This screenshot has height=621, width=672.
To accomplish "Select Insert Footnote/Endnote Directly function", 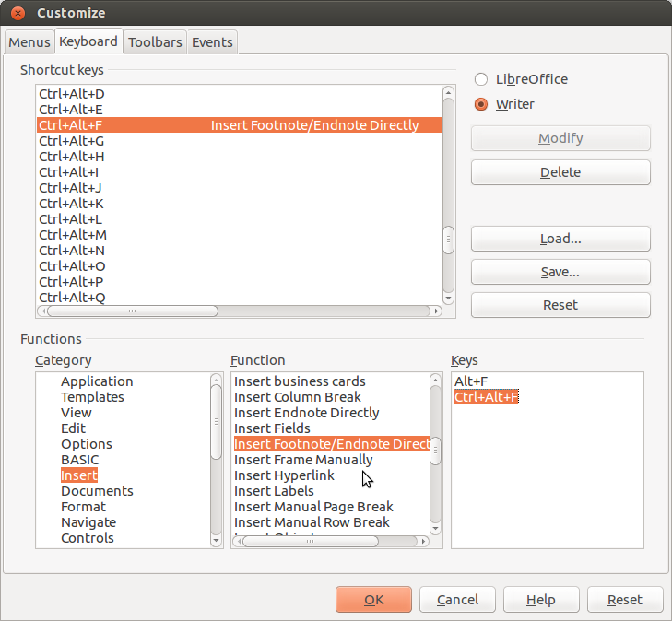I will [332, 444].
